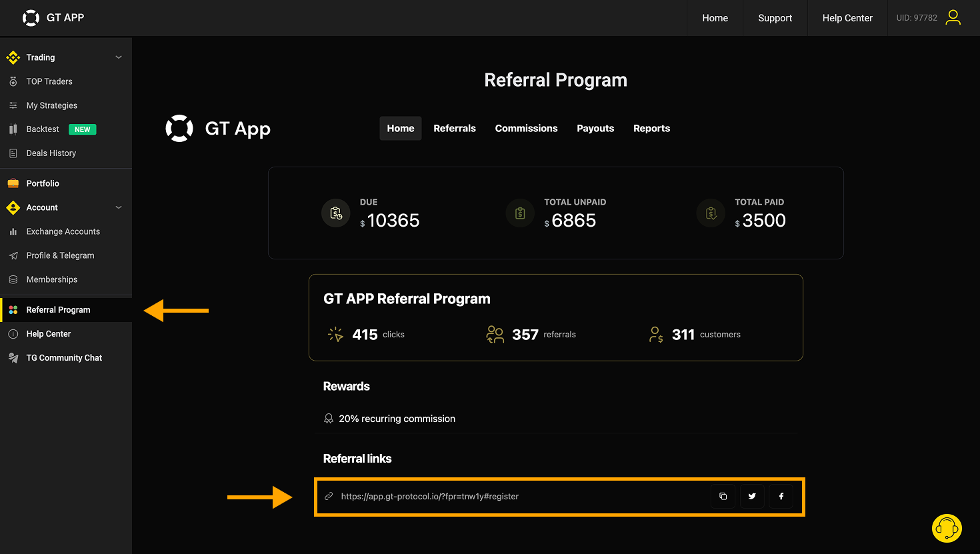
Task: Click the referral link URL field
Action: (x=429, y=496)
